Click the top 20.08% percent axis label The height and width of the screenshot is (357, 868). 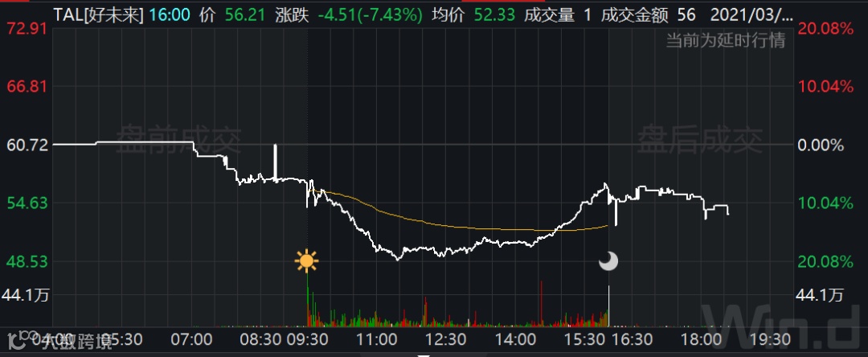825,29
